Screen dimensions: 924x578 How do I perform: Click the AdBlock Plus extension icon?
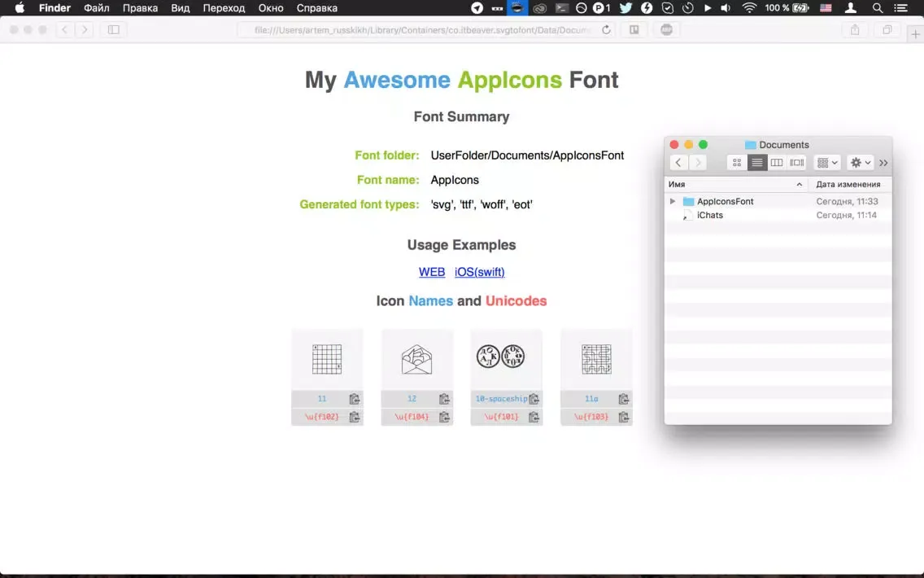(666, 29)
